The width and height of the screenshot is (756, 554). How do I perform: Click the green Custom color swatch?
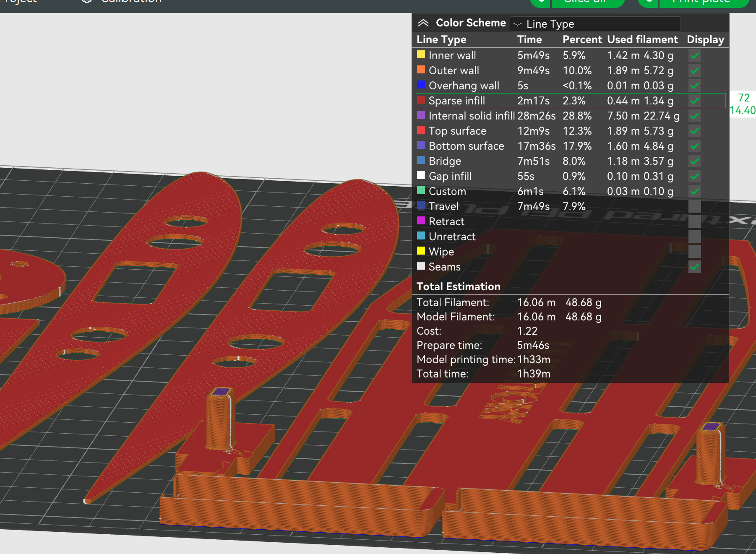[x=421, y=190]
